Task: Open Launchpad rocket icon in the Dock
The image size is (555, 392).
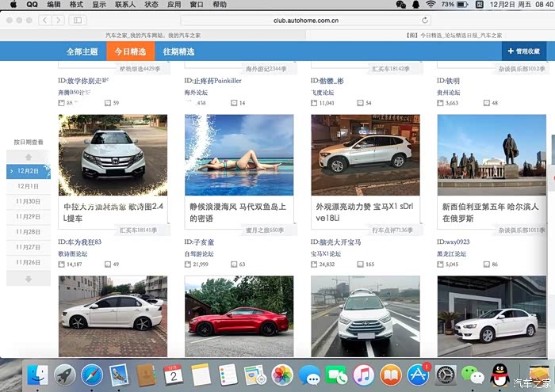Action: pyautogui.click(x=65, y=375)
